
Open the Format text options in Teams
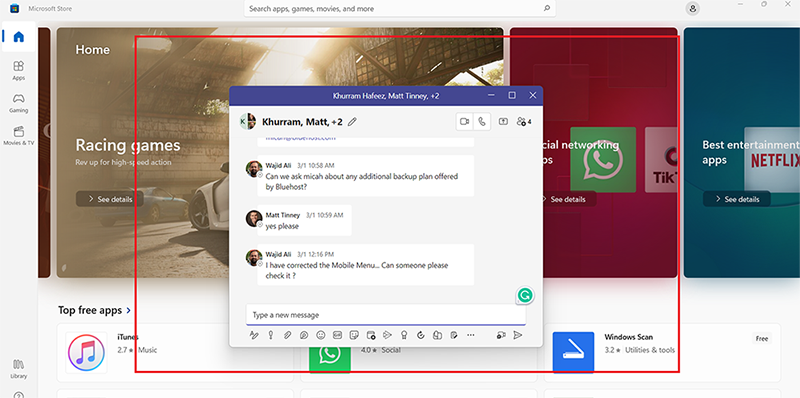[x=254, y=335]
